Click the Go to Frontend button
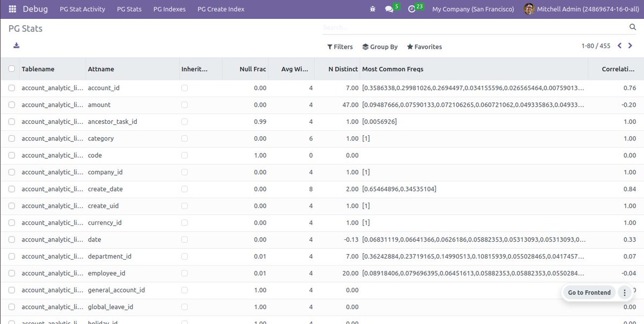Image resolution: width=644 pixels, height=324 pixels. 589,292
